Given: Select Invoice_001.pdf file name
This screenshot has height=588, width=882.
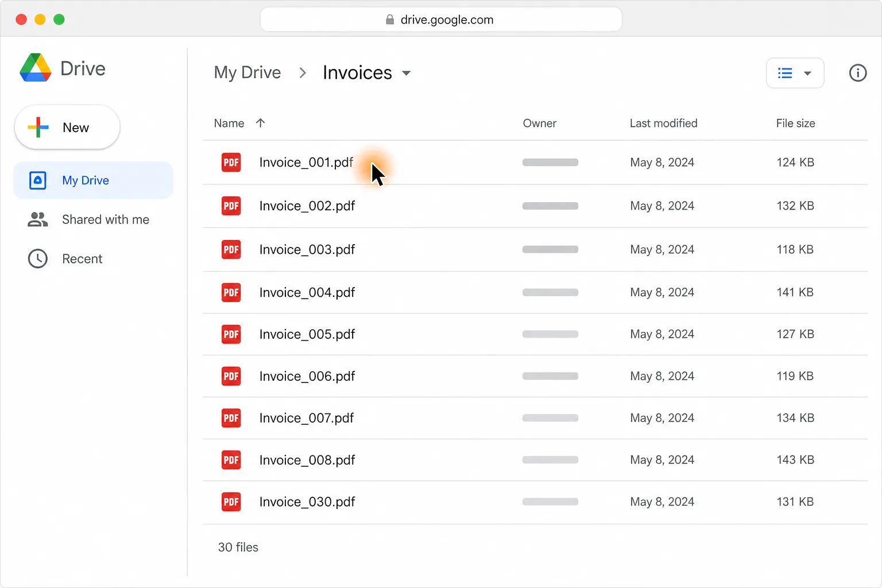Looking at the screenshot, I should click(306, 163).
